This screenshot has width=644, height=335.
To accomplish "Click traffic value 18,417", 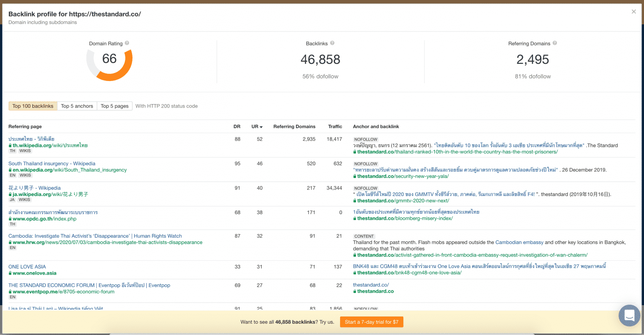I will click(334, 139).
